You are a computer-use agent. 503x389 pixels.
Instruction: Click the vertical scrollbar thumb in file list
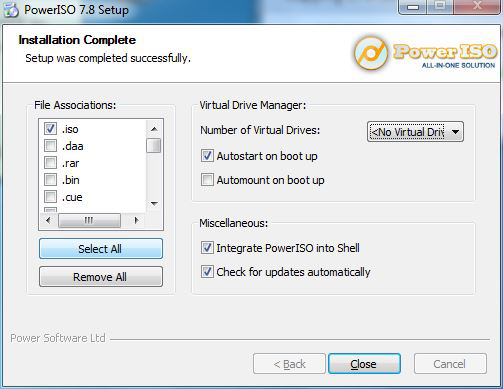pos(154,146)
